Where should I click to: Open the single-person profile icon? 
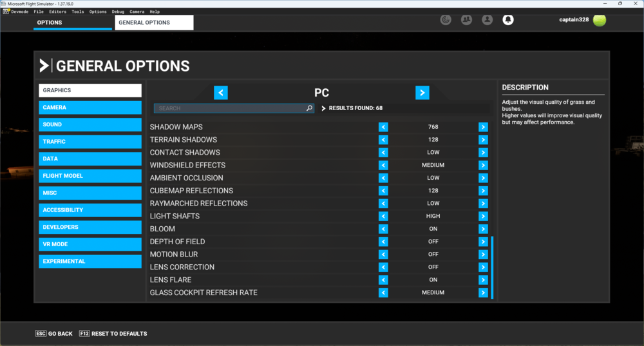[487, 20]
